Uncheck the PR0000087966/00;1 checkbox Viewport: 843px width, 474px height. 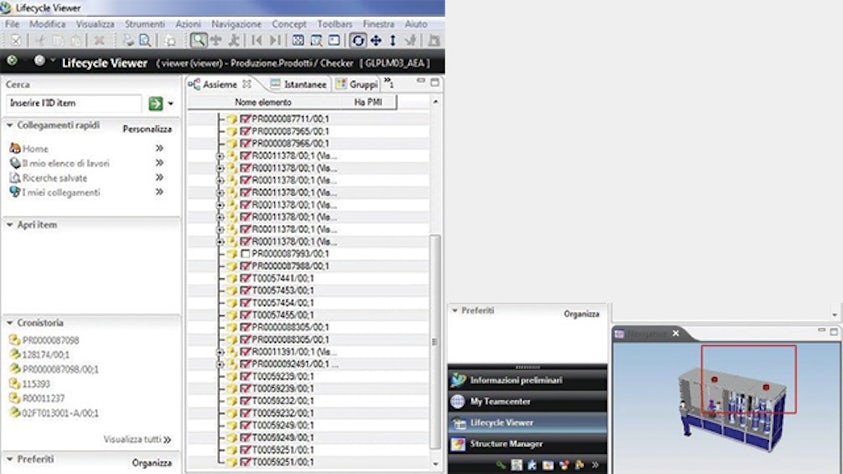[x=246, y=143]
